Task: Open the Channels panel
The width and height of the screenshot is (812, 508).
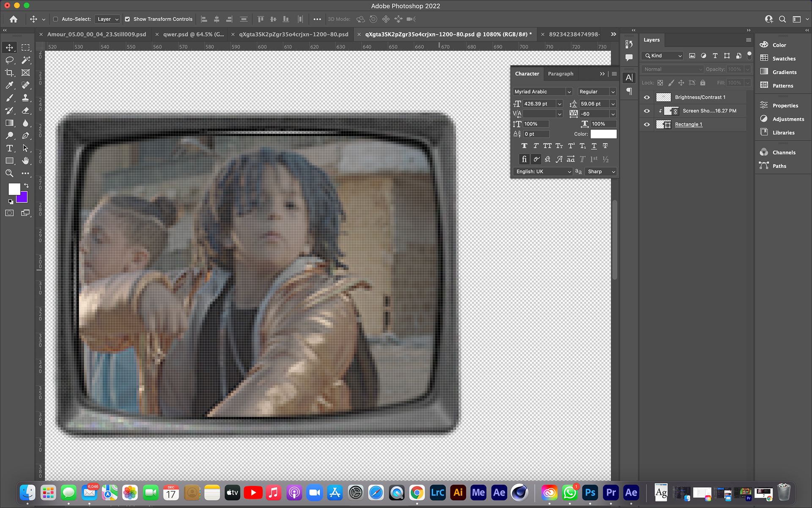Action: [x=784, y=153]
